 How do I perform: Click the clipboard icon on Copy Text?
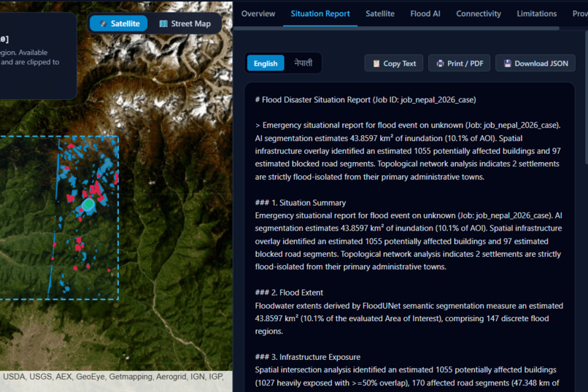[376, 64]
